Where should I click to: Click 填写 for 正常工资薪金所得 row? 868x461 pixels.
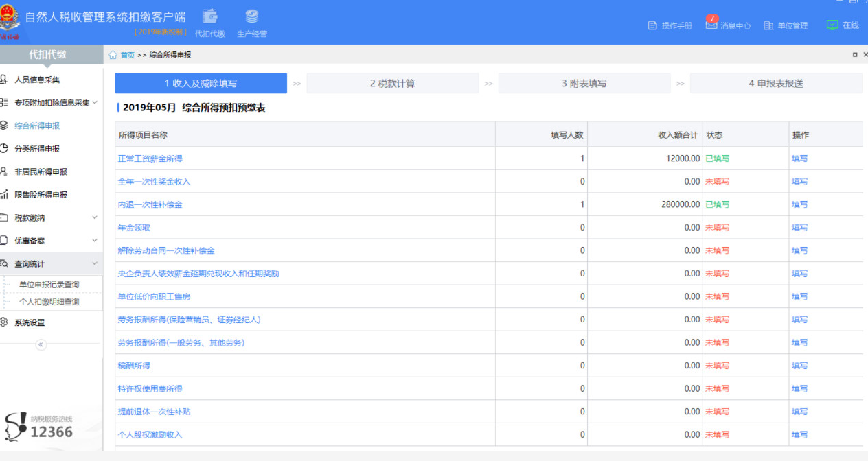click(x=799, y=158)
